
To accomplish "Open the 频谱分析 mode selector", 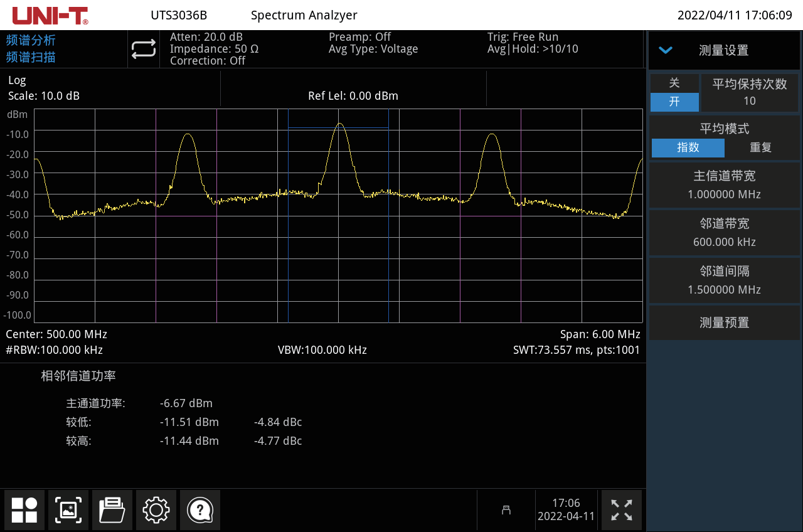I will [31, 40].
